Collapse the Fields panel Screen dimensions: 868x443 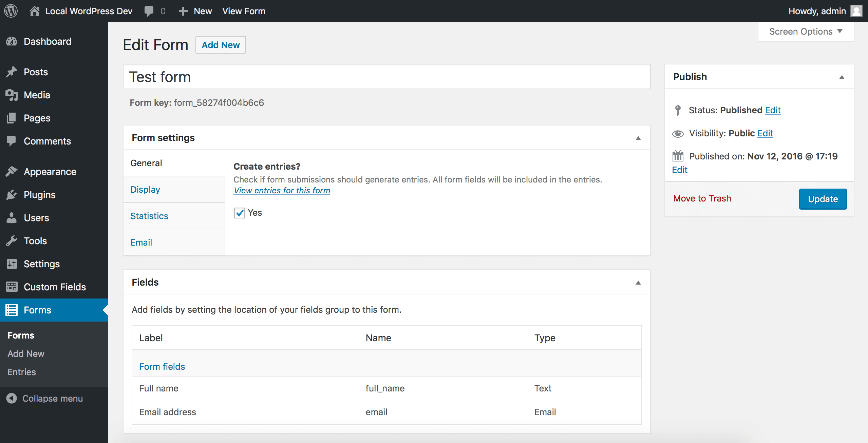pos(638,283)
